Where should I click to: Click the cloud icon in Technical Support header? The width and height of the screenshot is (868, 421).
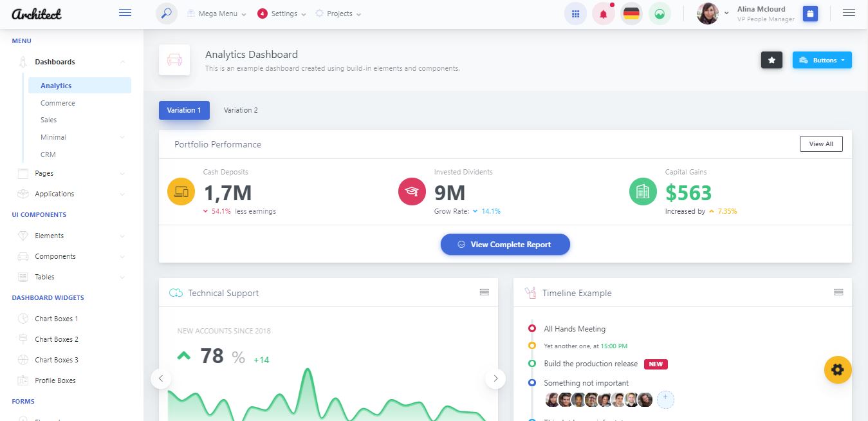pyautogui.click(x=176, y=293)
